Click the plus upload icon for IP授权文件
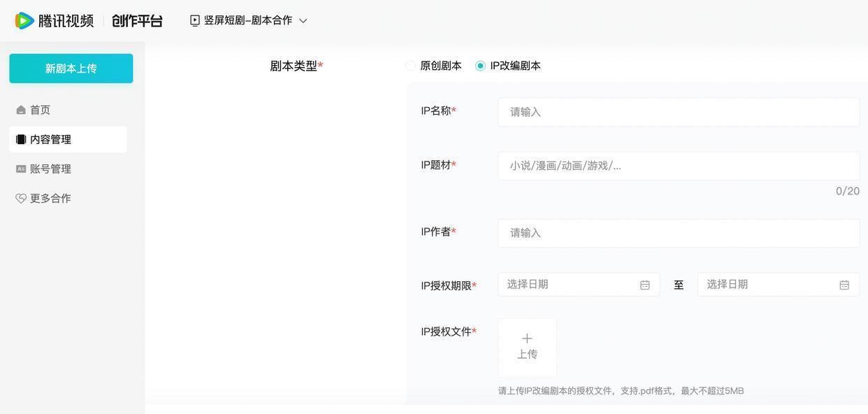The image size is (868, 414). [527, 338]
